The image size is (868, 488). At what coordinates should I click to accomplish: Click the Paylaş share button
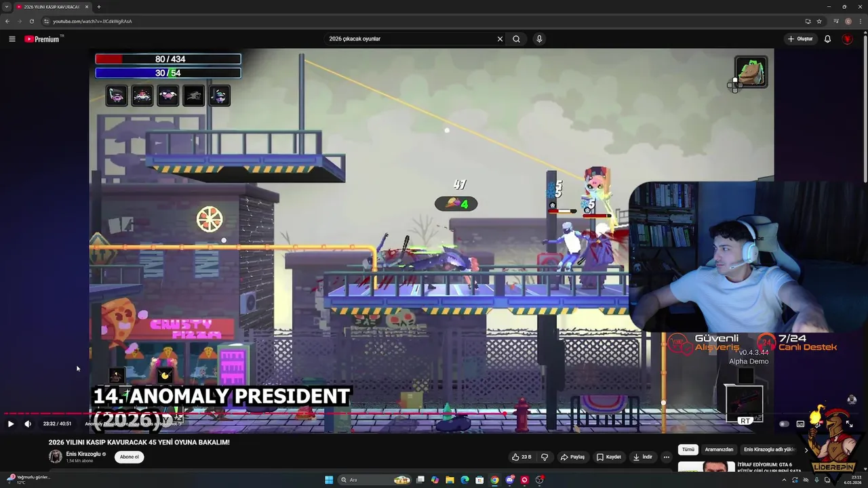pos(572,457)
